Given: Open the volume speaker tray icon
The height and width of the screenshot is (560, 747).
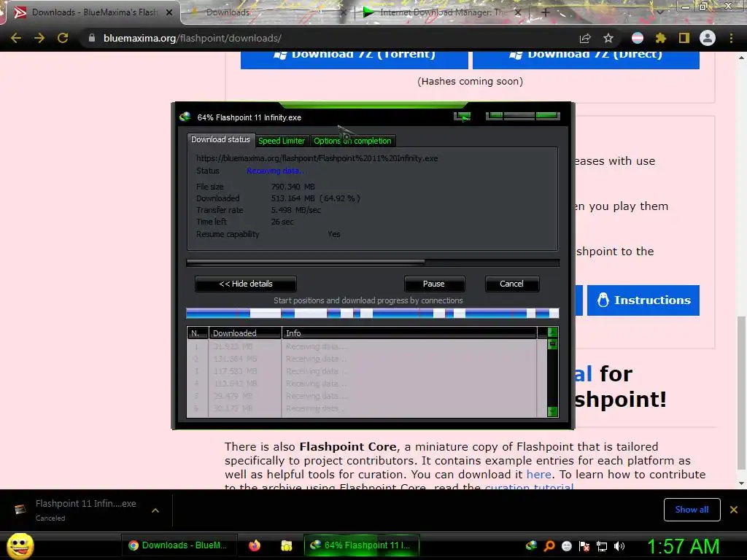Looking at the screenshot, I should (x=619, y=545).
